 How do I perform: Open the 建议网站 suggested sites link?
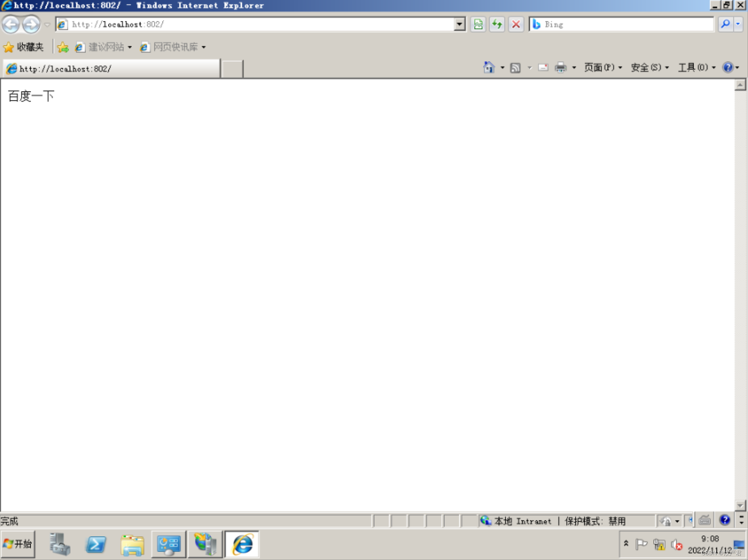(103, 47)
